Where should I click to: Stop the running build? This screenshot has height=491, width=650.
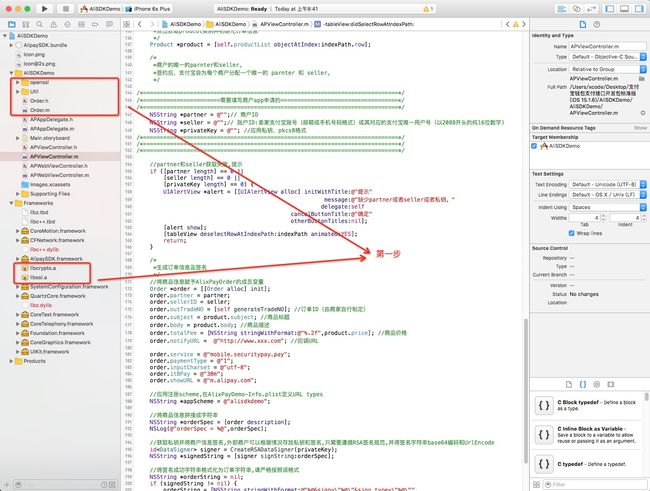pos(65,9)
